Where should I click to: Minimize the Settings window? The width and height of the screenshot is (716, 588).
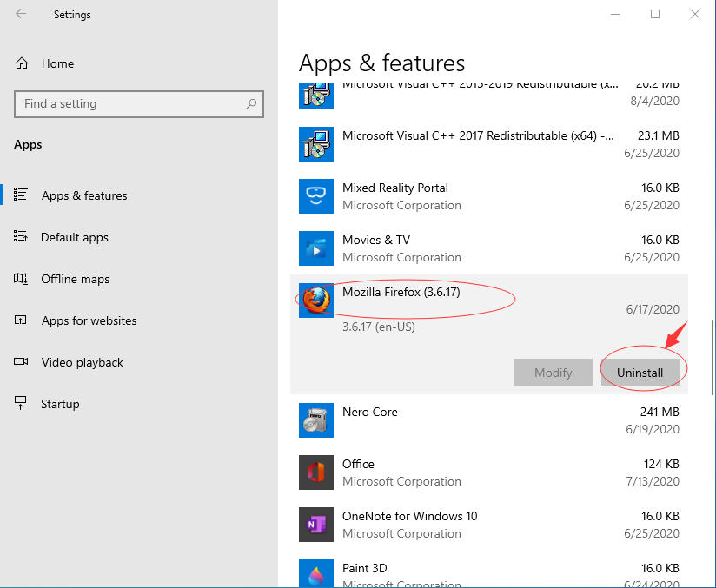click(x=615, y=14)
